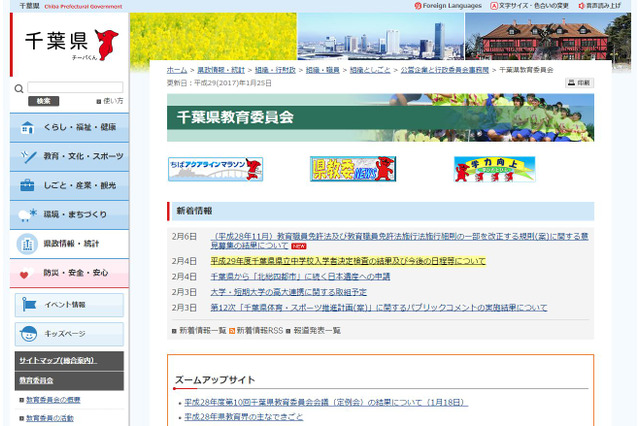Click the flag icon for イベント情報
The image size is (640, 426).
click(x=29, y=304)
